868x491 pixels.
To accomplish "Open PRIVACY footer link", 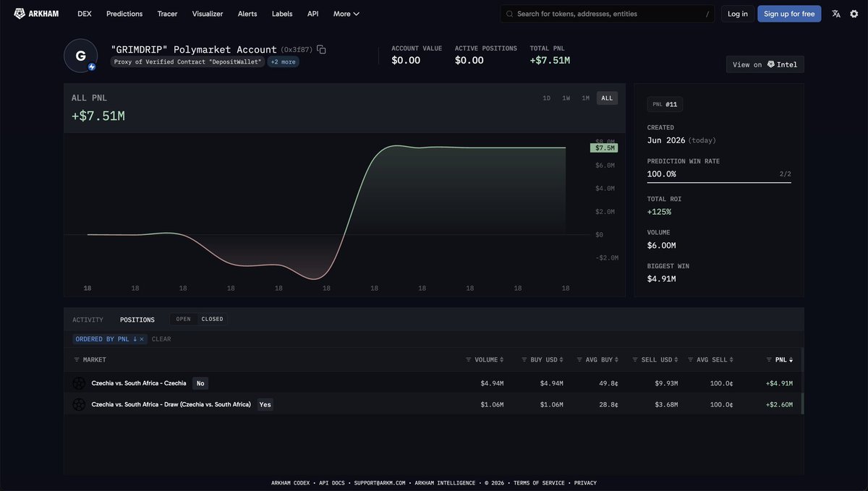I will (x=585, y=483).
